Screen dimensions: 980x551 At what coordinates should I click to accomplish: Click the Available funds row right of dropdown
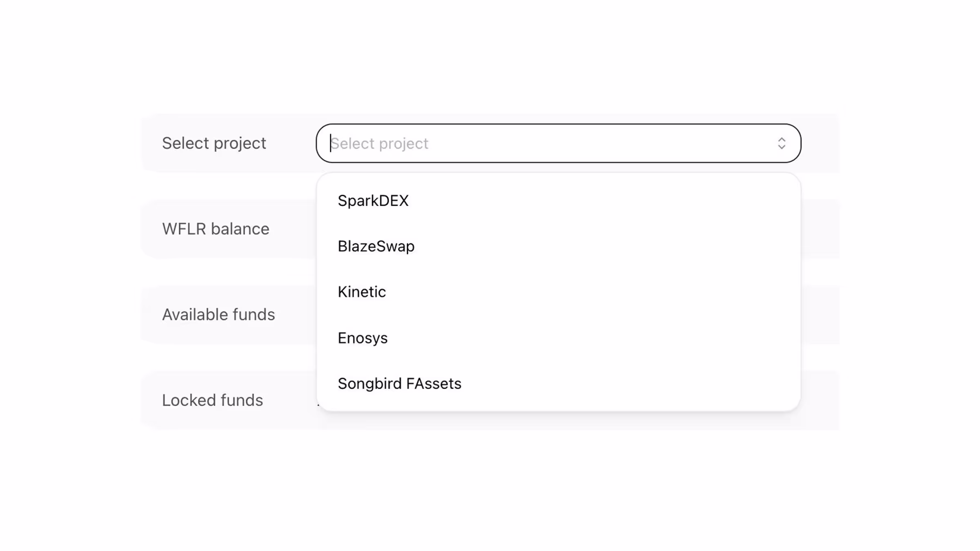(x=820, y=315)
